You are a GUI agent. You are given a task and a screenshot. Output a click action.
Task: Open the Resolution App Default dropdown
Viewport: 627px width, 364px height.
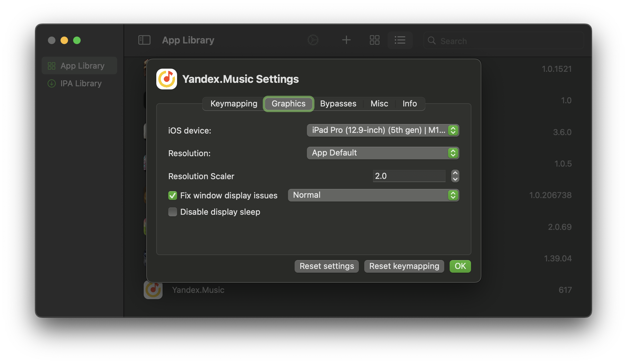[383, 153]
